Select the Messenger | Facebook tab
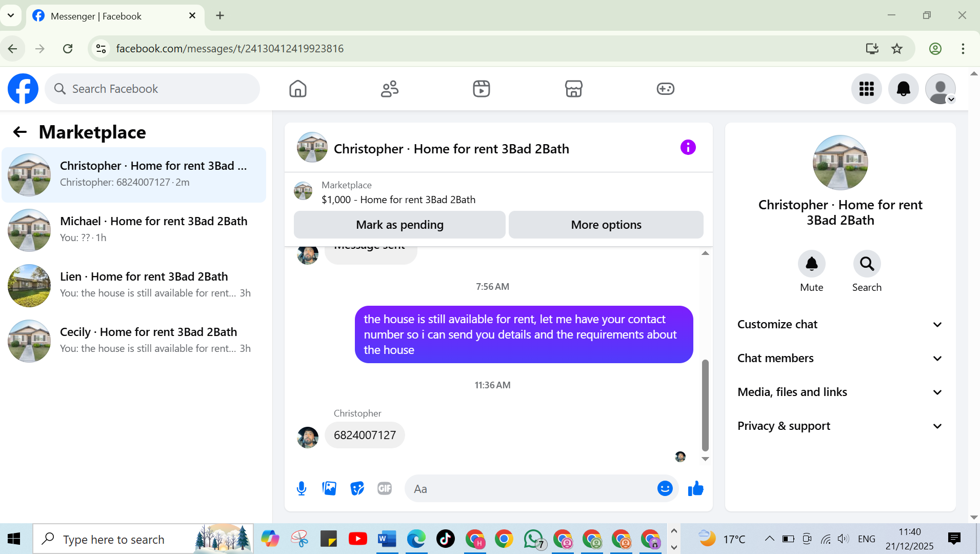This screenshot has height=554, width=980. pyautogui.click(x=115, y=16)
